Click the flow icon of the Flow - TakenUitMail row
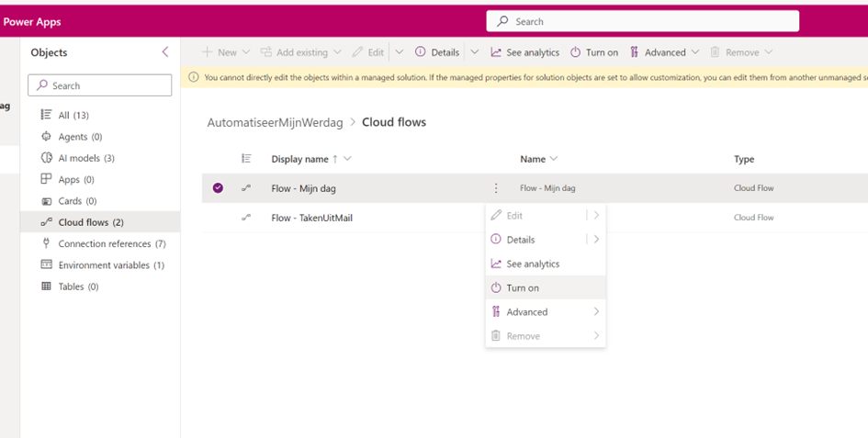 point(246,218)
